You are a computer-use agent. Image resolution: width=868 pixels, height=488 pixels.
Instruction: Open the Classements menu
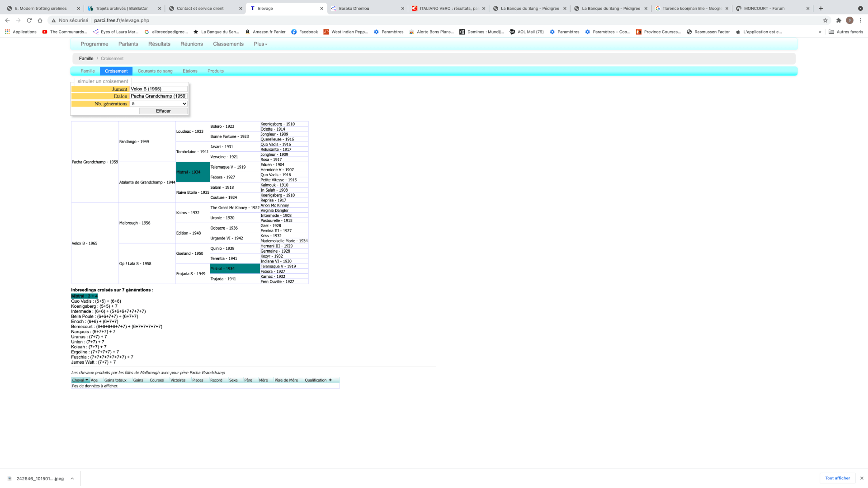228,44
